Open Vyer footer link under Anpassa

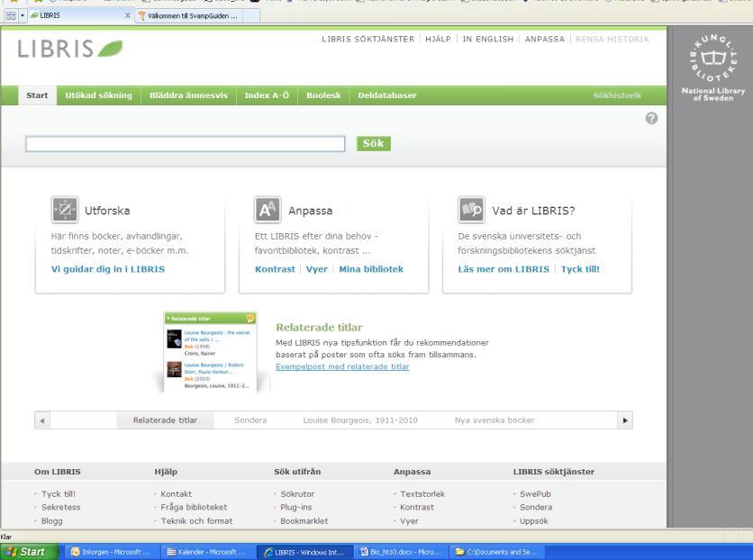[x=409, y=521]
